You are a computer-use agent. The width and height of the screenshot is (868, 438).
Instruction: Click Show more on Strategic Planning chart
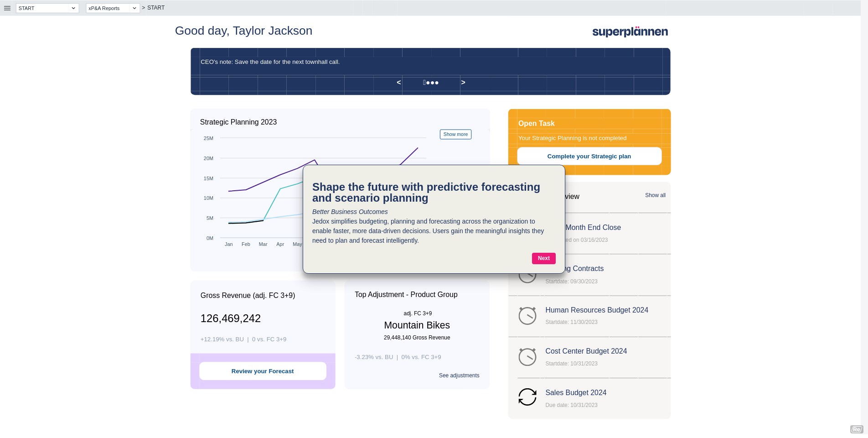click(x=455, y=134)
